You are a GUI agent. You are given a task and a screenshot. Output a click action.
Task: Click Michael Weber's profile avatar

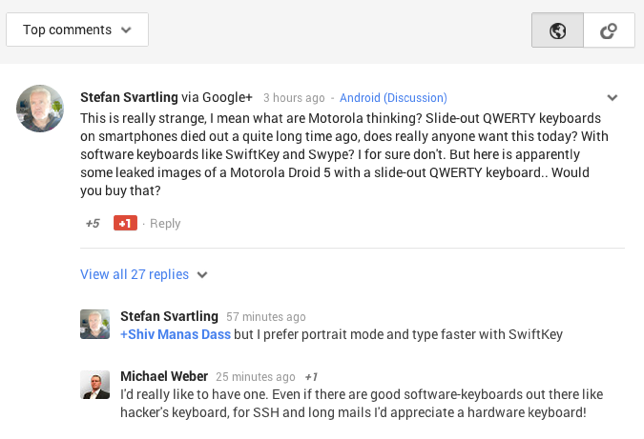[95, 385]
